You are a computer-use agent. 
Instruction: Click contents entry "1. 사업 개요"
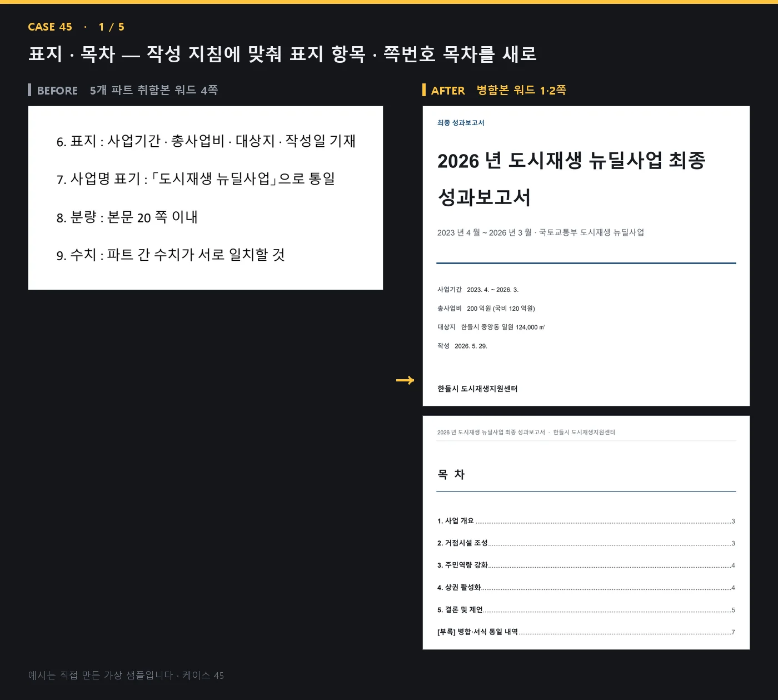pos(586,521)
